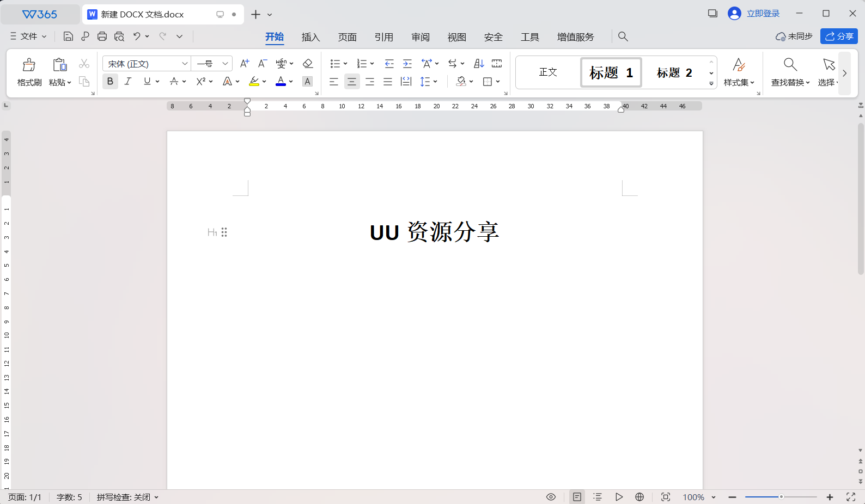Switch to the 插入 tab
The width and height of the screenshot is (865, 504).
click(x=310, y=37)
